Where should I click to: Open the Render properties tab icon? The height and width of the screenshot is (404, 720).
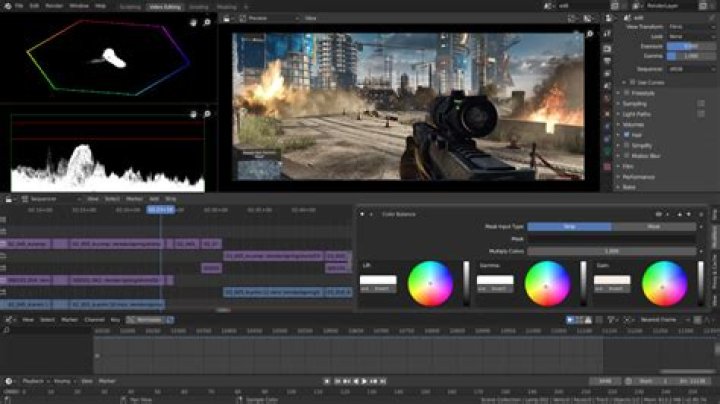coord(608,49)
